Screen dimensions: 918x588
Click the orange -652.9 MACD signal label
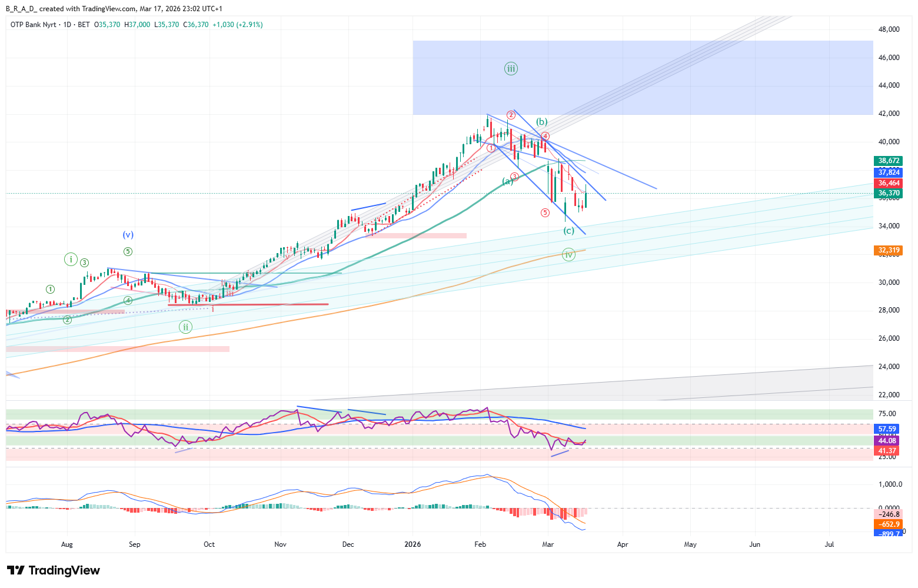(889, 524)
